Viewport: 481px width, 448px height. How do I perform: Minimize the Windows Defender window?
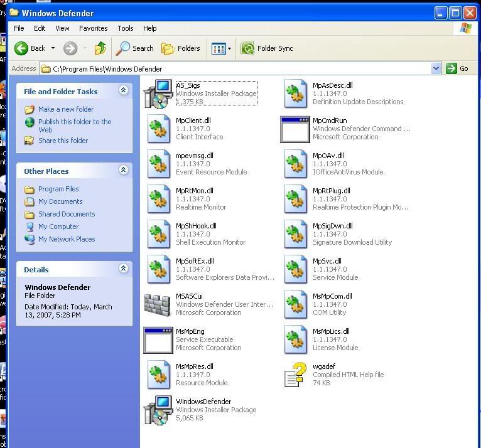click(441, 13)
